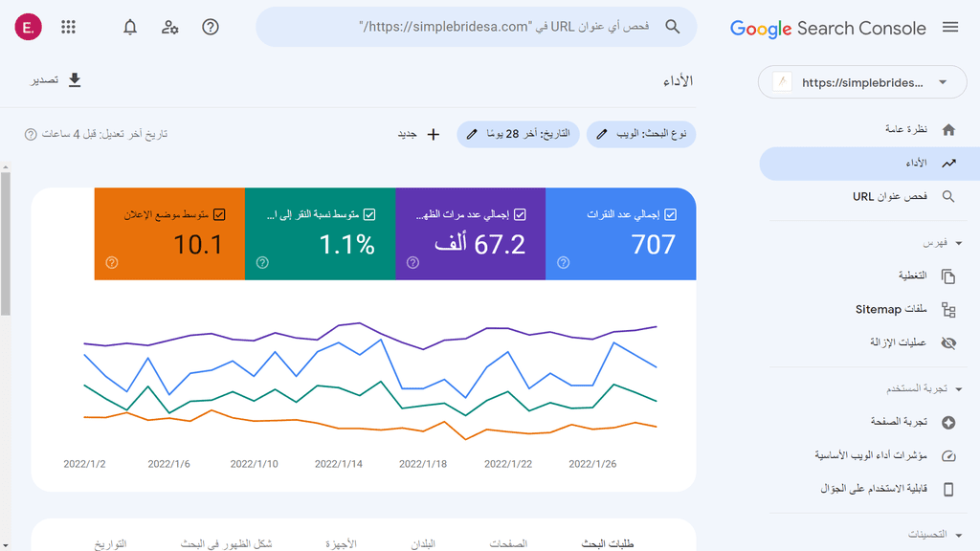The height and width of the screenshot is (551, 980).
Task: Click the search magnifier icon in URL bar
Action: click(673, 27)
